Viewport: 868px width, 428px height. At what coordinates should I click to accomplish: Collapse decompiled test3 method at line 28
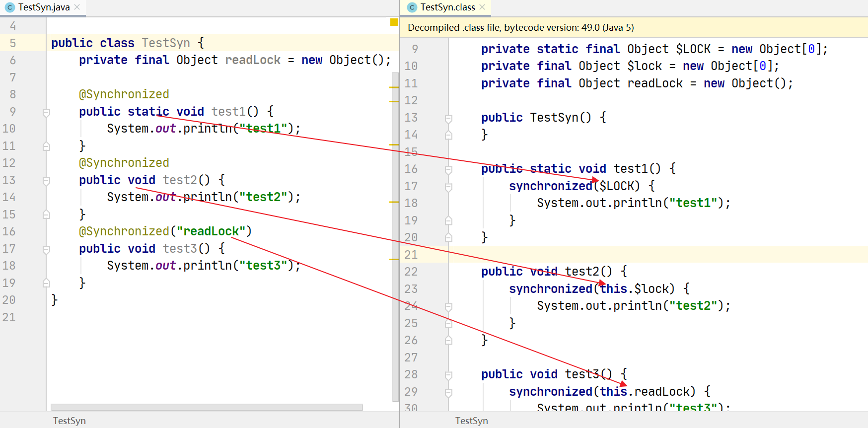[x=448, y=375]
